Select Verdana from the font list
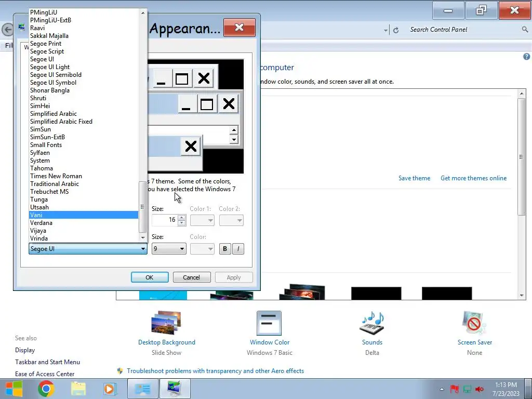532x399 pixels. coord(84,223)
